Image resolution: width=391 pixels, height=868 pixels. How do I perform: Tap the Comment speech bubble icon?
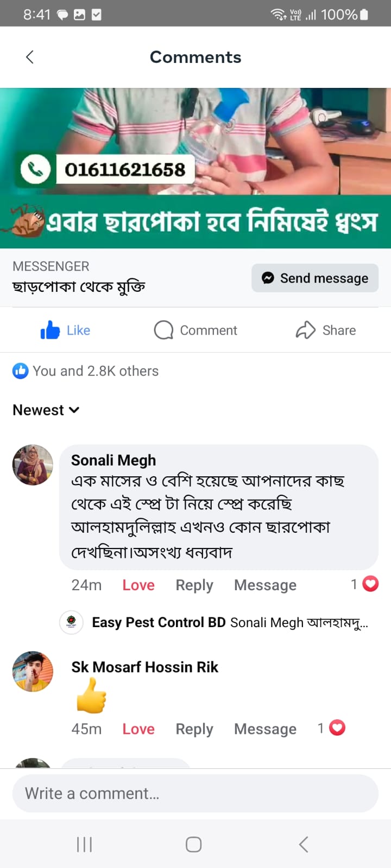163,330
